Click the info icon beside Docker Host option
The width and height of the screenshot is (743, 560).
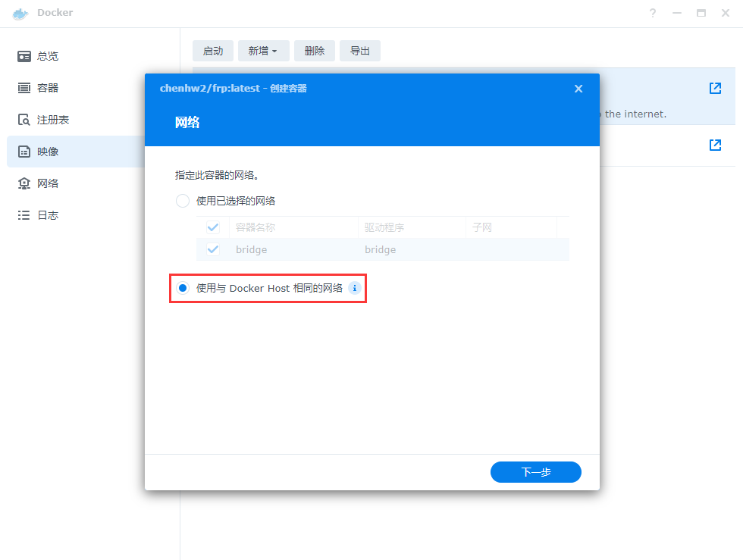pyautogui.click(x=354, y=289)
